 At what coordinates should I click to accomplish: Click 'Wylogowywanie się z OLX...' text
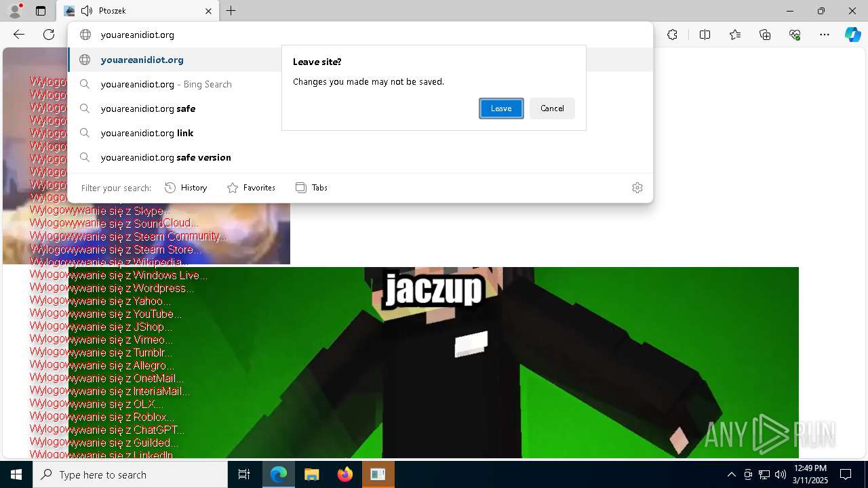[96, 404]
